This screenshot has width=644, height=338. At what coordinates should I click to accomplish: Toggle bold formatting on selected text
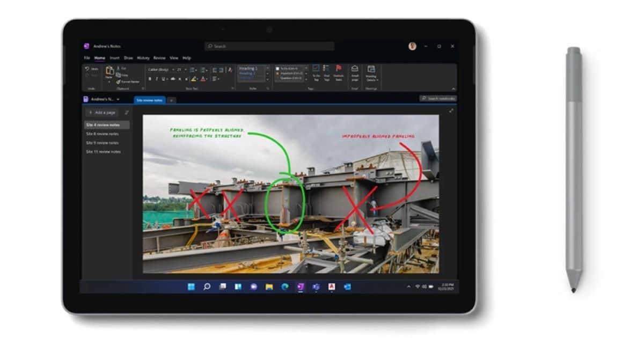tap(150, 79)
